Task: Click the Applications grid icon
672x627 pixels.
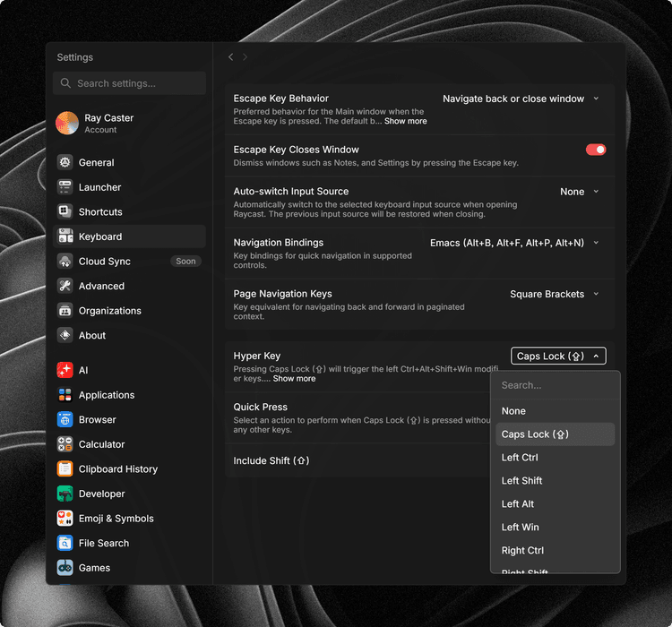Action: pos(65,395)
